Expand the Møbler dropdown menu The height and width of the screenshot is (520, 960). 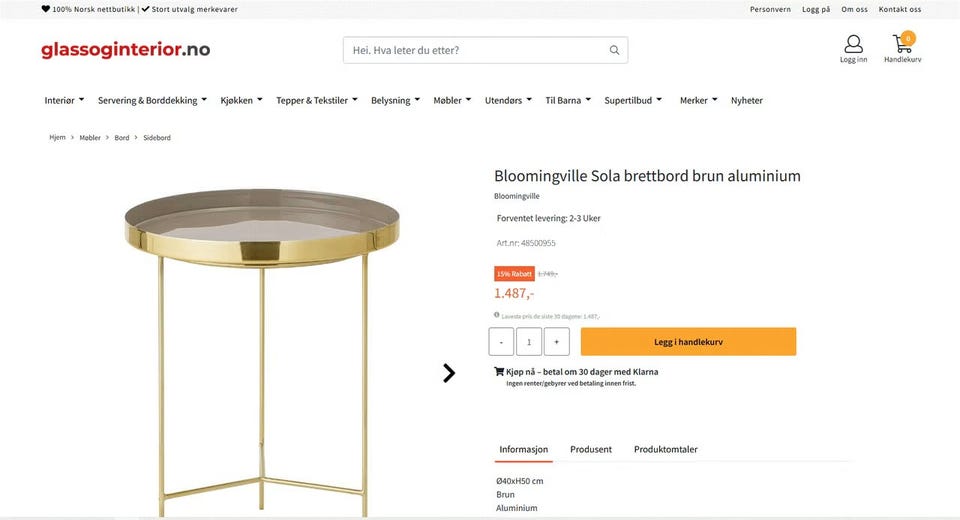(452, 100)
